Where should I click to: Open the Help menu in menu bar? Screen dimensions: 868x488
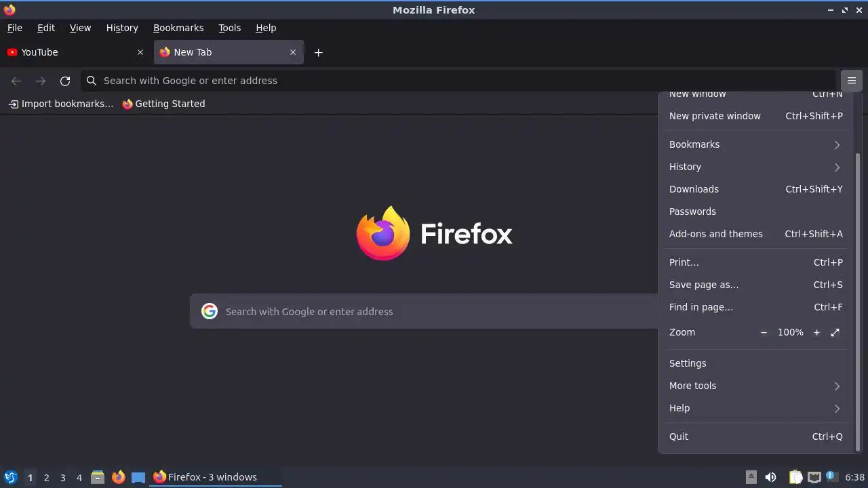[266, 28]
